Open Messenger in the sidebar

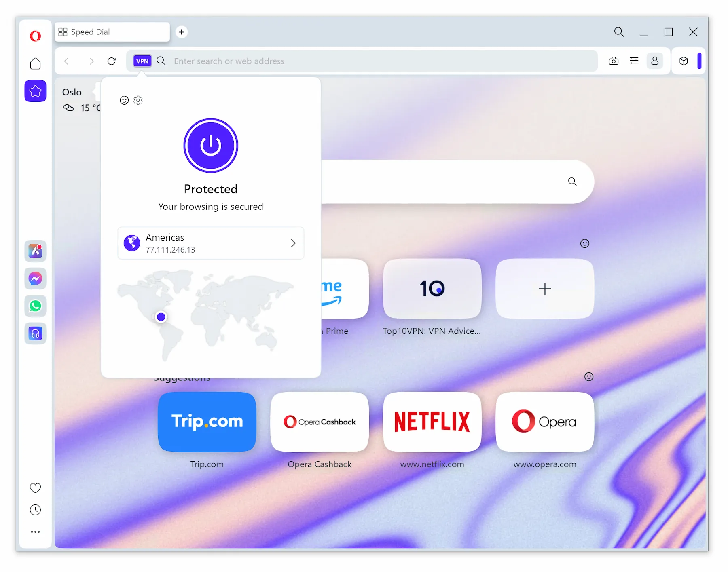tap(35, 279)
